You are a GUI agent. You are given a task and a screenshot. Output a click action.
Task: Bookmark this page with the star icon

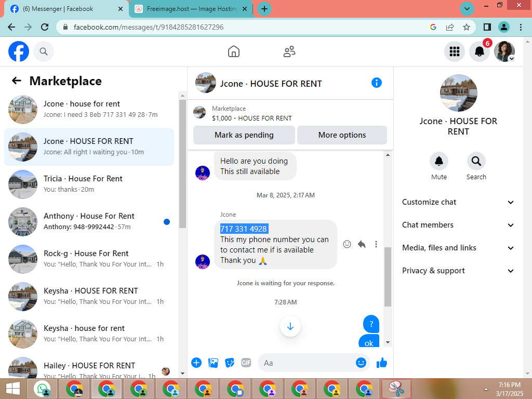(467, 27)
